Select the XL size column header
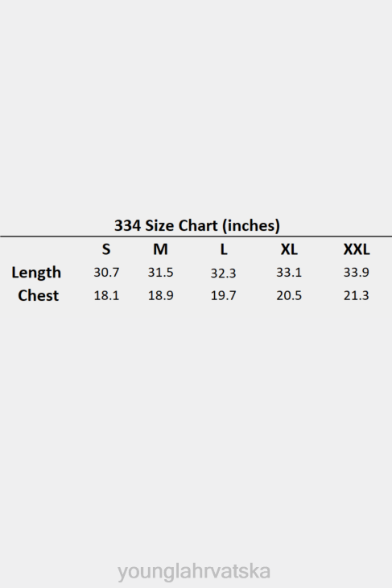 tap(289, 249)
